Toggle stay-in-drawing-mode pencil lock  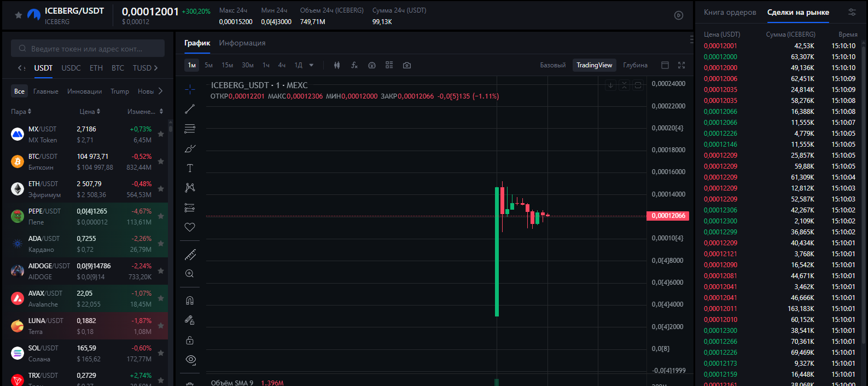pyautogui.click(x=190, y=320)
